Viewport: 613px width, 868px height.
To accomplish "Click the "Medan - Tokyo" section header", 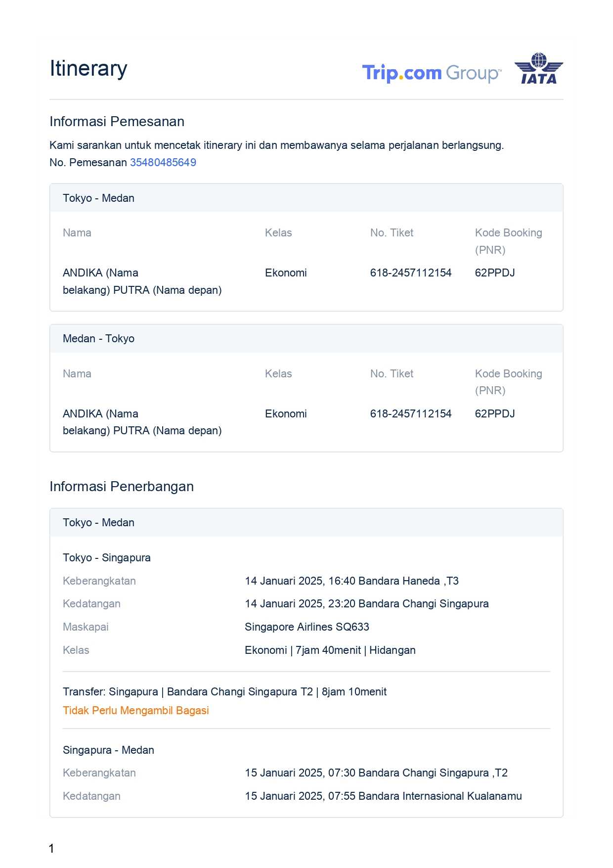I will pos(98,338).
